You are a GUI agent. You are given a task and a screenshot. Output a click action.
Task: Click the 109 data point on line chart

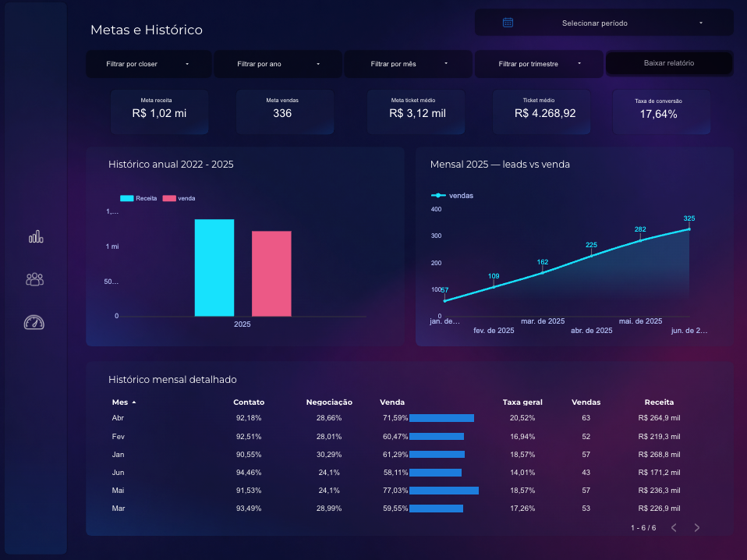point(494,287)
